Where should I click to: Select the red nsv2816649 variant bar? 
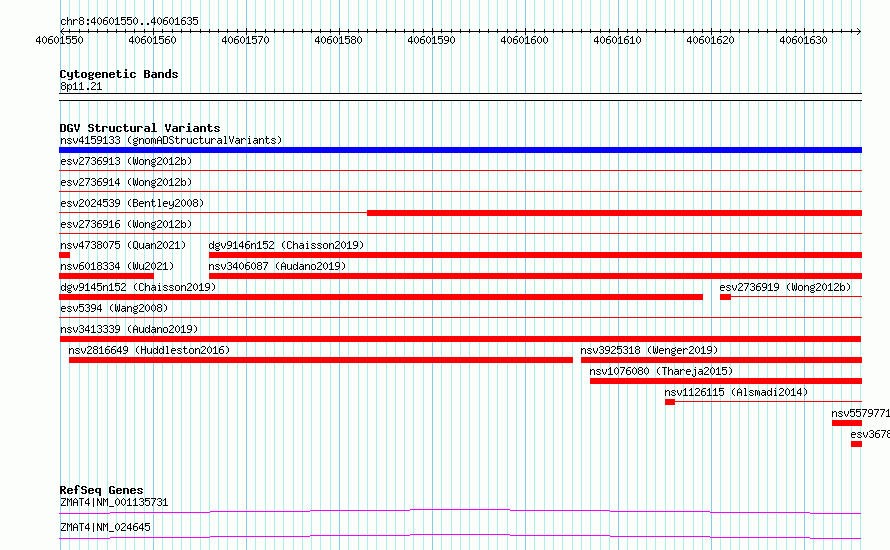click(x=321, y=360)
